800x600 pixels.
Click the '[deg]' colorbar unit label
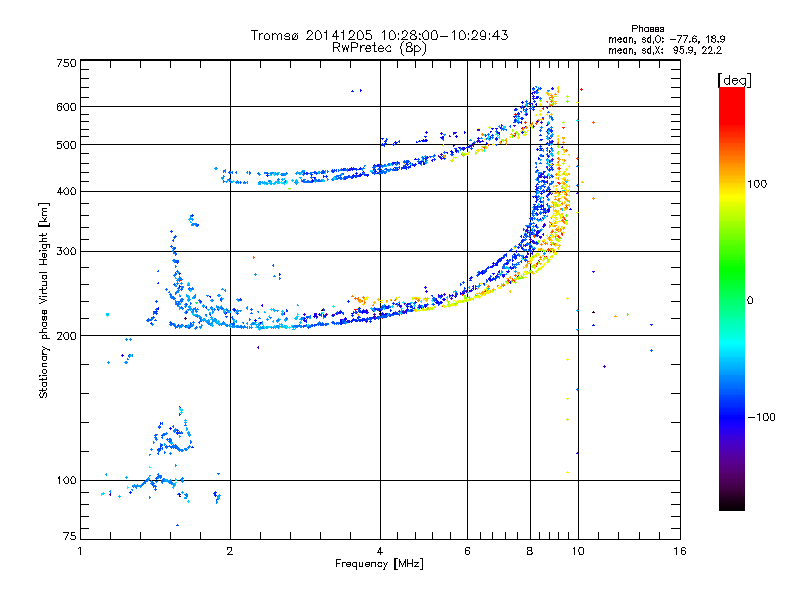(734, 80)
